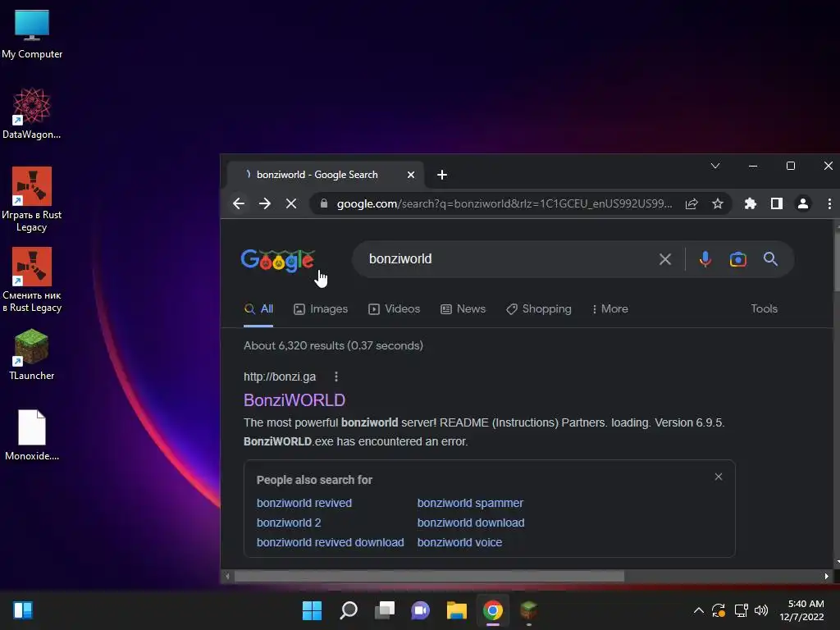Search for bonziworld 2
Image resolution: width=840 pixels, height=630 pixels.
[x=289, y=523]
